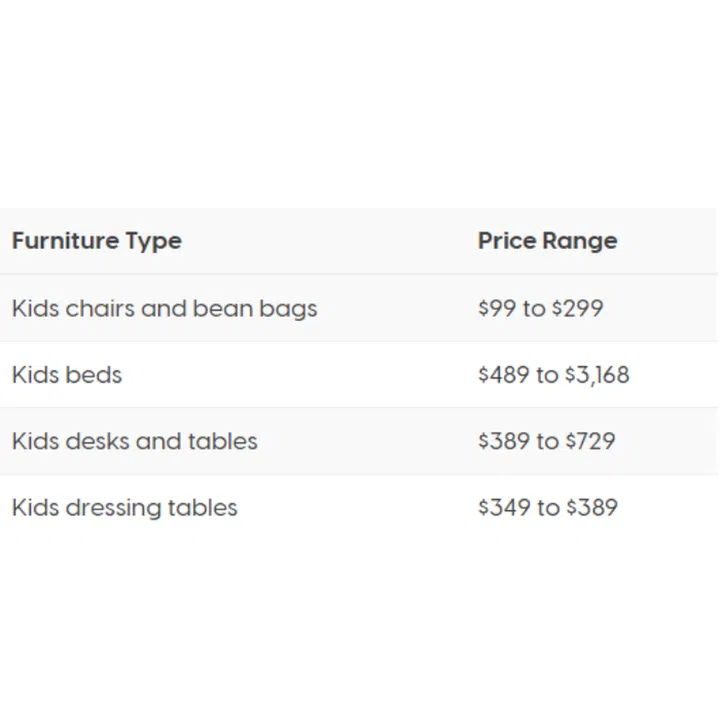Click the Price Range column header
The width and height of the screenshot is (720, 720).
point(547,241)
